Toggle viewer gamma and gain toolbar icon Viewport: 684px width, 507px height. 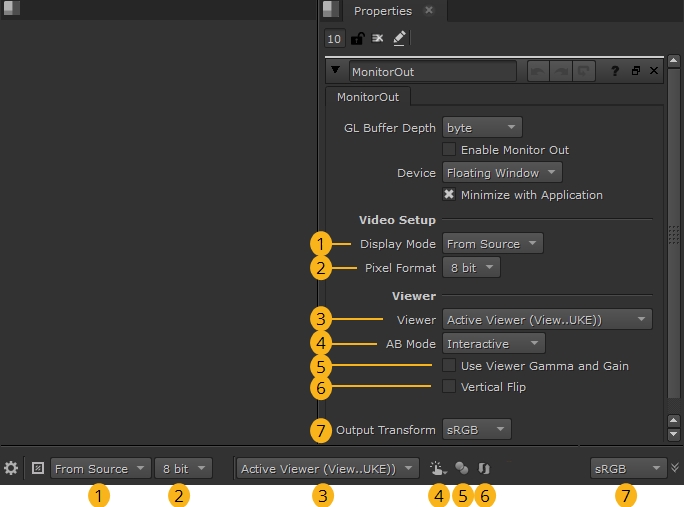(461, 468)
